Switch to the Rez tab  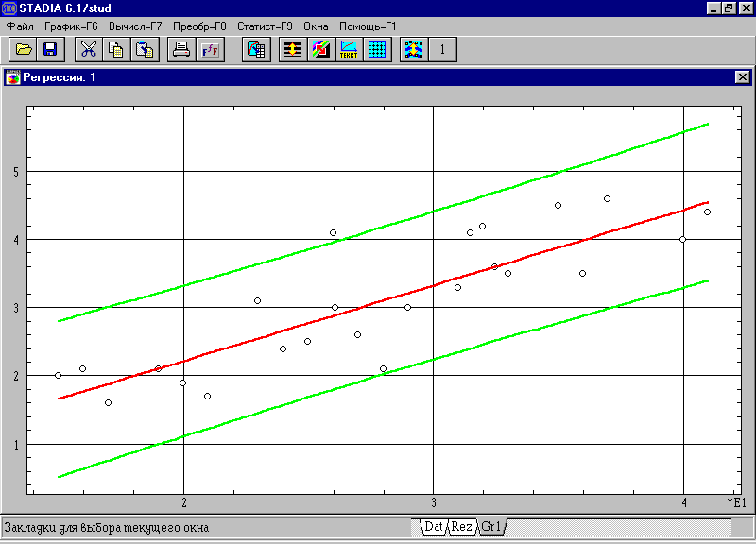[461, 527]
